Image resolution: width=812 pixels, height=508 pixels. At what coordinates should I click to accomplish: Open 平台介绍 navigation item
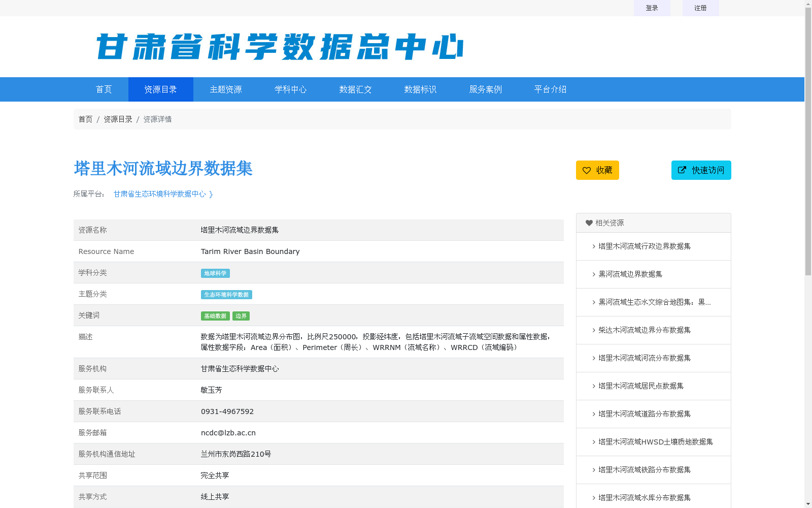coord(551,89)
